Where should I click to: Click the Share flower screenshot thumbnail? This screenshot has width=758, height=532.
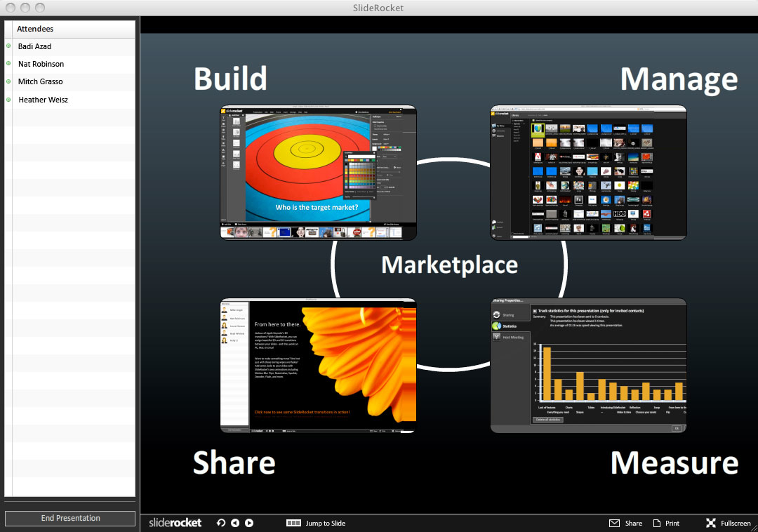[318, 365]
